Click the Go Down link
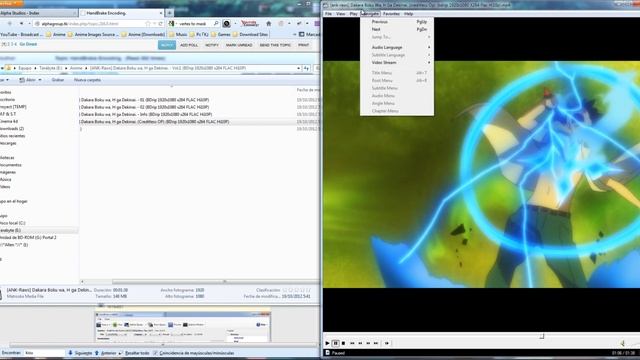 click(28, 44)
